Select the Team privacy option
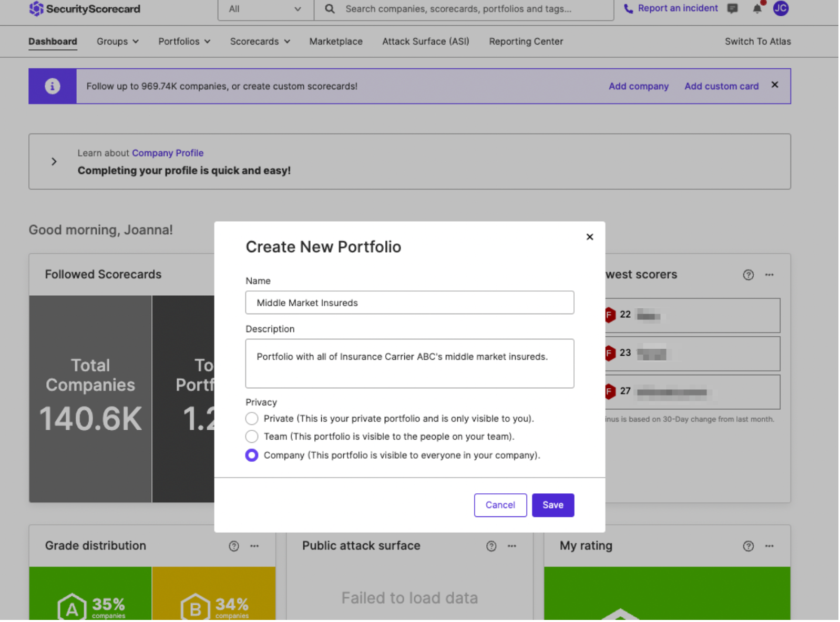This screenshot has width=840, height=622. tap(252, 437)
